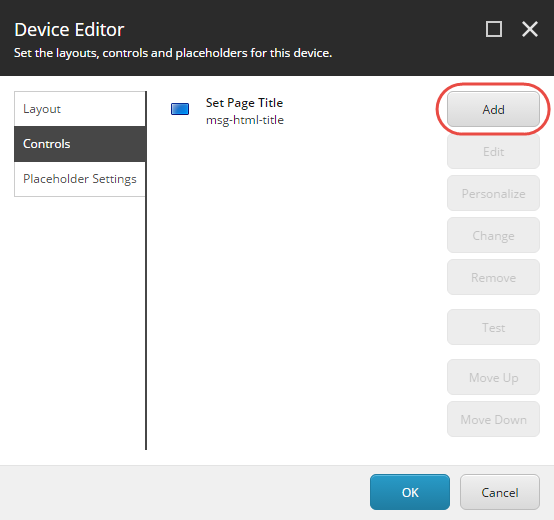Switch to the Layout tab
Viewport: 554px width, 520px height.
80,109
